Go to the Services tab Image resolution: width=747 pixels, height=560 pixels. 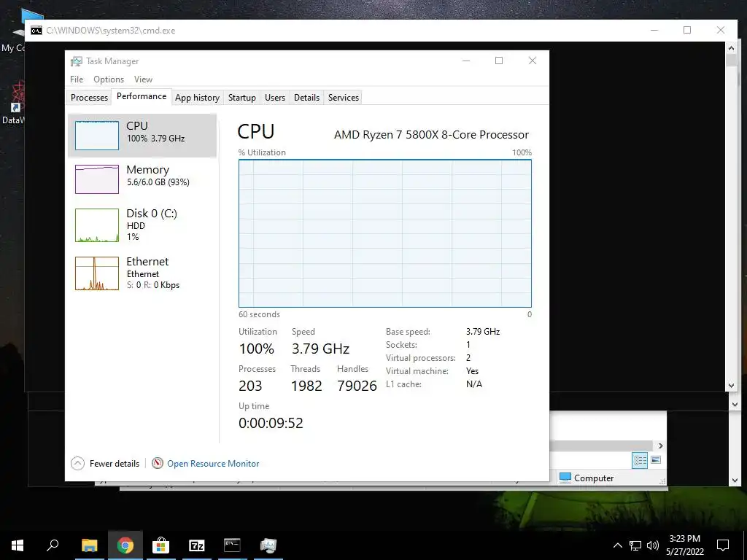(x=343, y=98)
